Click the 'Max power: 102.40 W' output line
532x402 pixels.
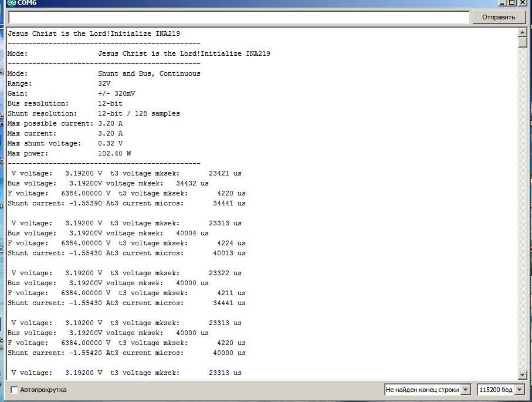pos(69,153)
